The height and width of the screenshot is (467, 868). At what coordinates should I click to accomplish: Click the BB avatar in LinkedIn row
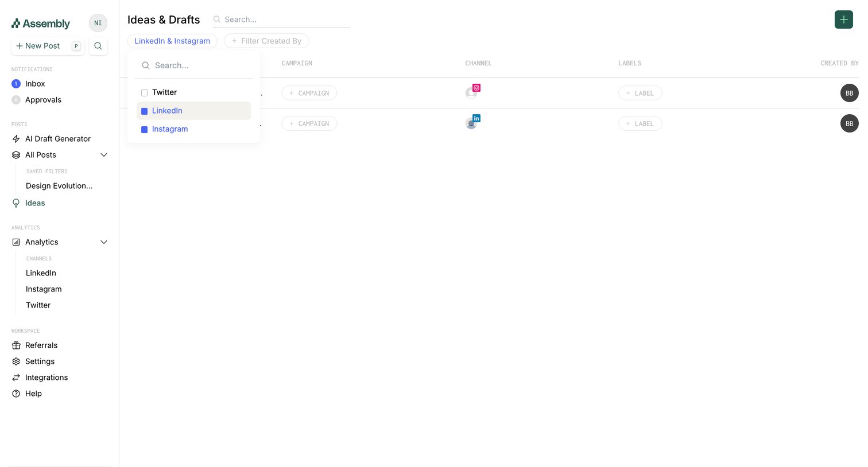point(850,123)
